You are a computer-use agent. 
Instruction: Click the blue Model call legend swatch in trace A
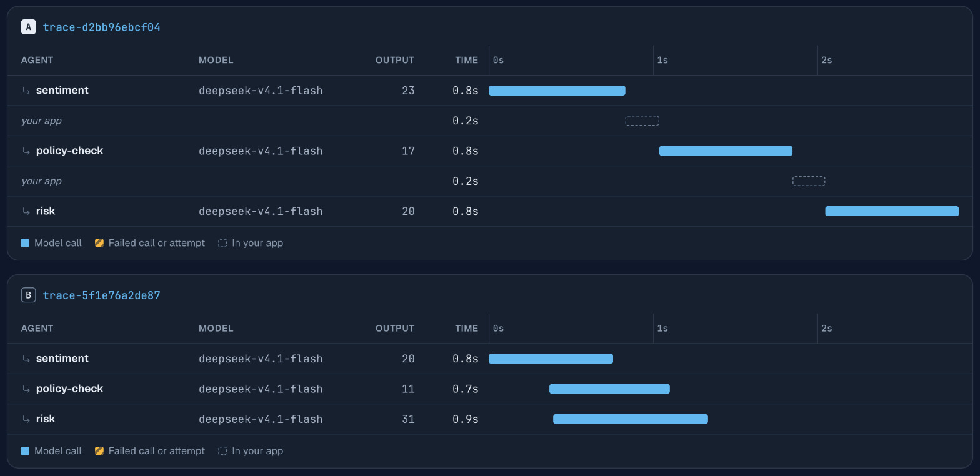pyautogui.click(x=25, y=243)
